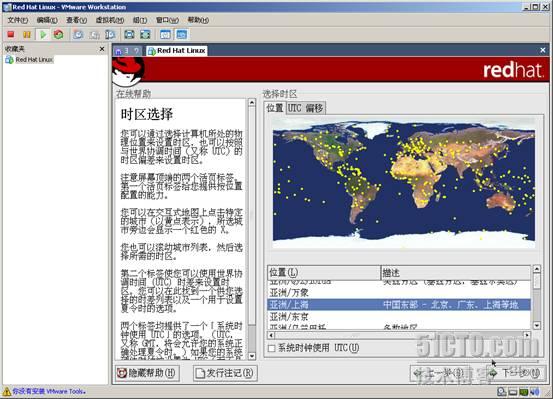Click a city on the world timezone map
The height and width of the screenshot is (399, 553).
(404, 183)
